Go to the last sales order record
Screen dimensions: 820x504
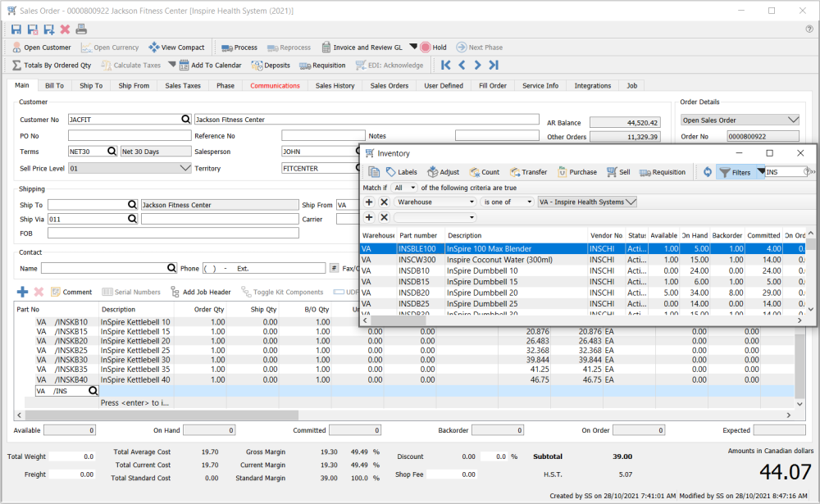(494, 66)
